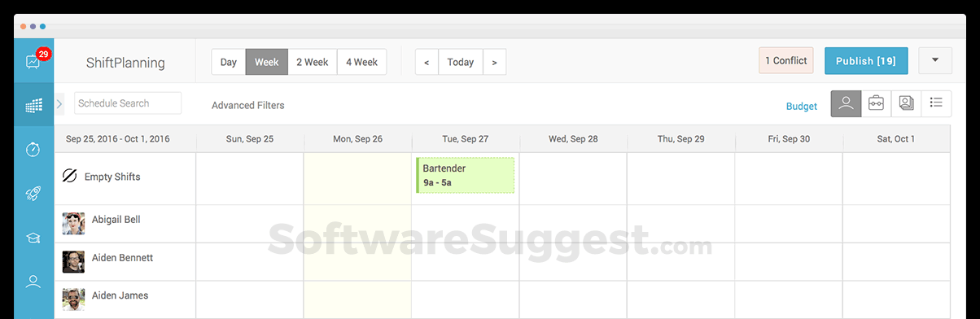
Task: Open the 1 Conflict notice
Action: click(x=786, y=61)
